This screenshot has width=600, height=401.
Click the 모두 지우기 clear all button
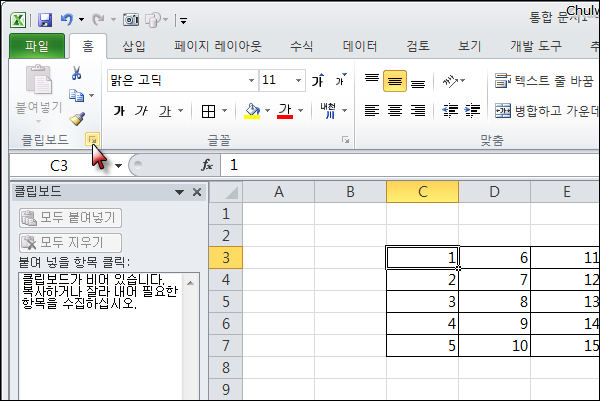point(70,243)
